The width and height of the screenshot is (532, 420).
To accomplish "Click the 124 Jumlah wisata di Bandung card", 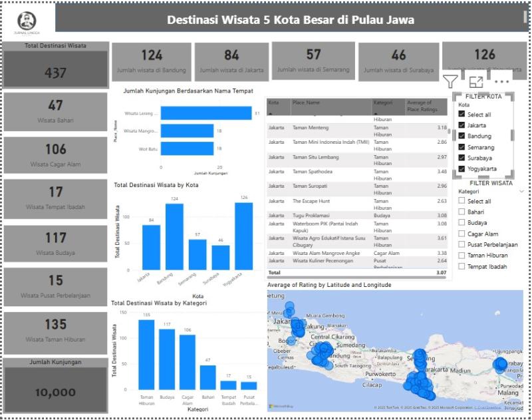I will pyautogui.click(x=152, y=61).
